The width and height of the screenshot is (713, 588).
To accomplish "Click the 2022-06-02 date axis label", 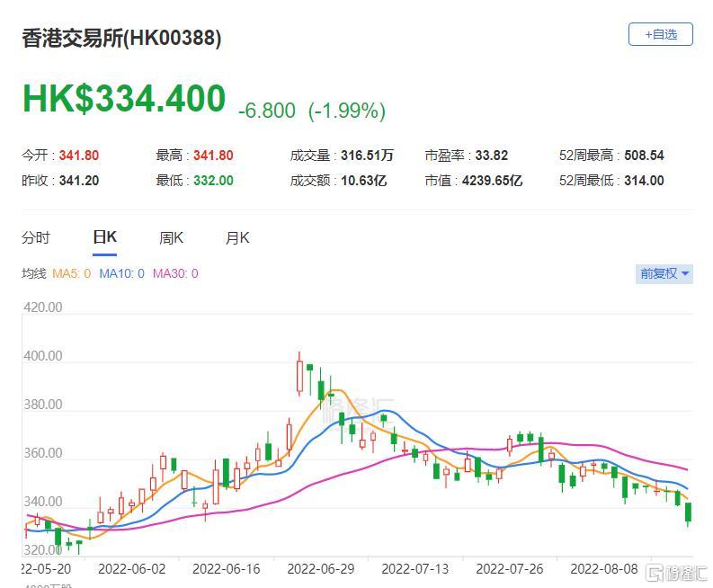I will click(x=132, y=569).
